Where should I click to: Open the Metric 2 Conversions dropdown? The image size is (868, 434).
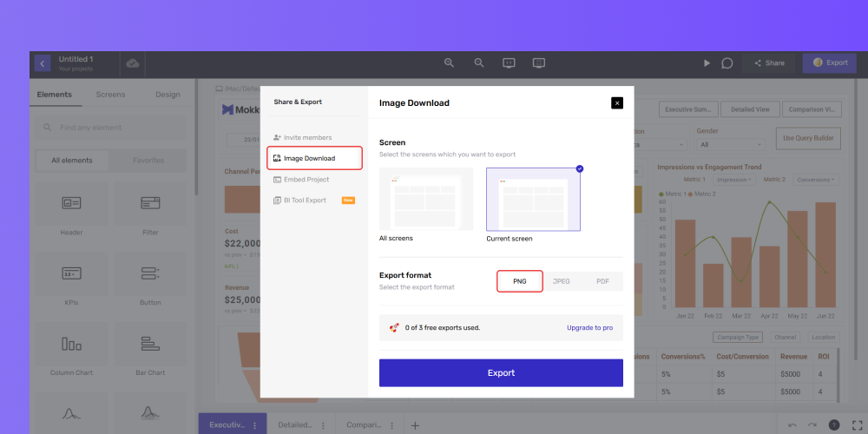(x=816, y=180)
